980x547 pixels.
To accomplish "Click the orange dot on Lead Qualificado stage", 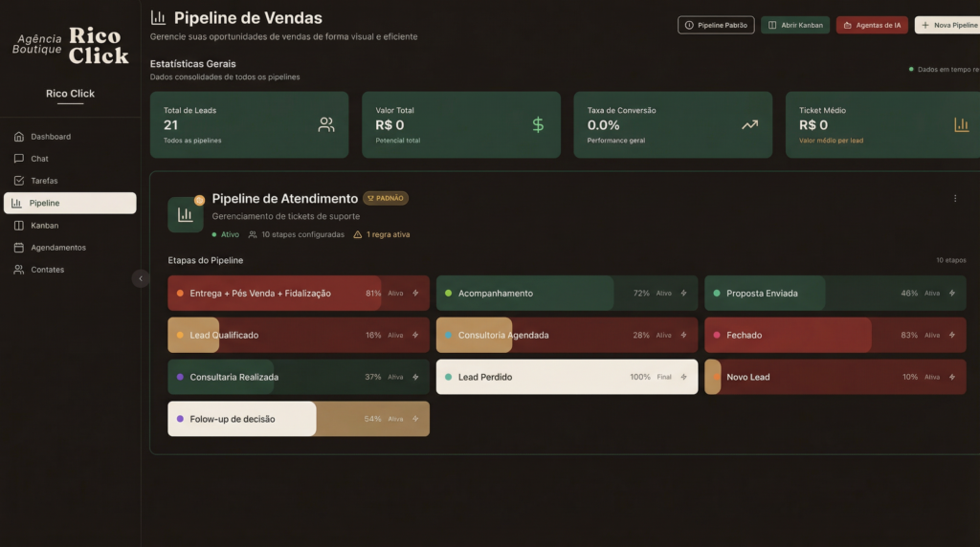I will point(180,336).
